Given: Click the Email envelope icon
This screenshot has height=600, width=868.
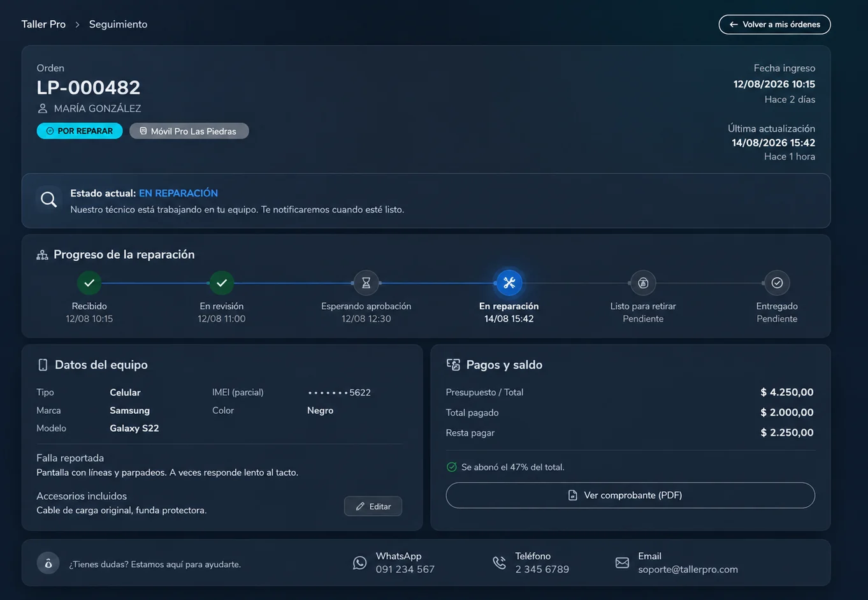Looking at the screenshot, I should pos(622,562).
